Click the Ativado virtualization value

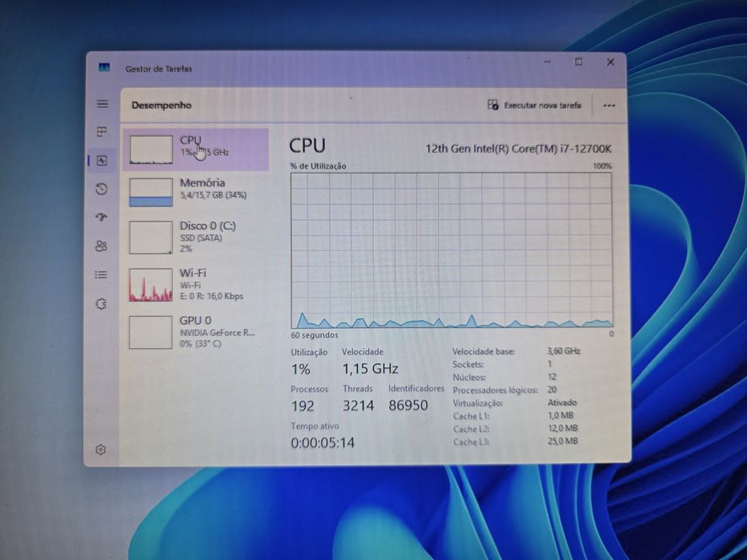click(562, 402)
